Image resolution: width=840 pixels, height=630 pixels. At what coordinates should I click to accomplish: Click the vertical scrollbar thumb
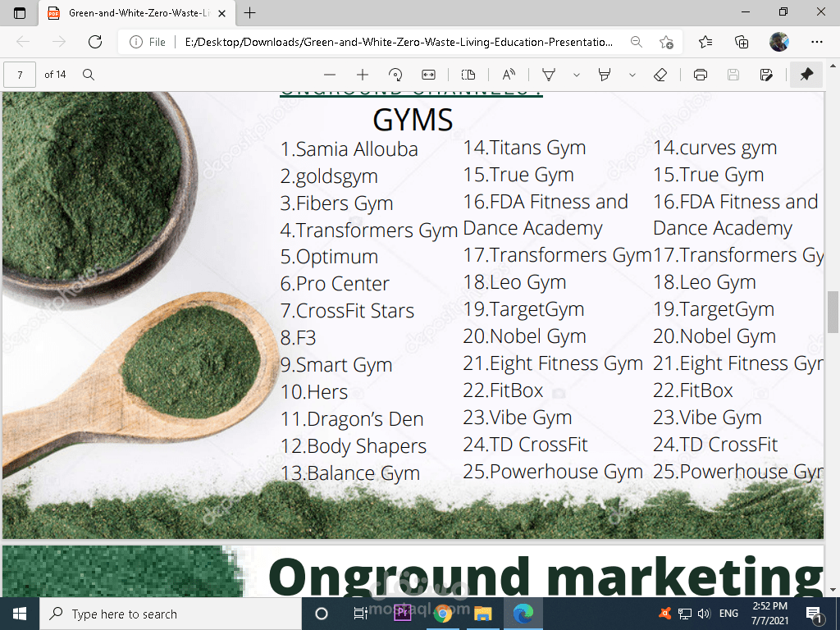click(x=833, y=313)
